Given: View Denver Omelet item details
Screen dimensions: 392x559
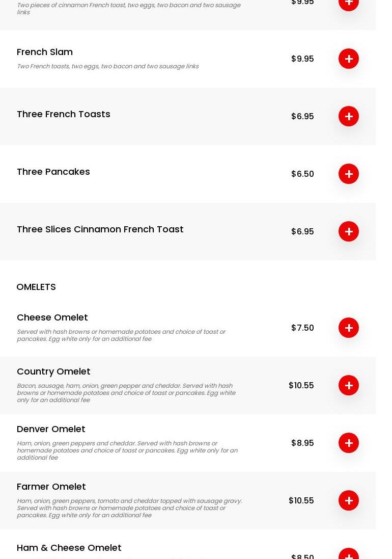Looking at the screenshot, I should point(51,429).
